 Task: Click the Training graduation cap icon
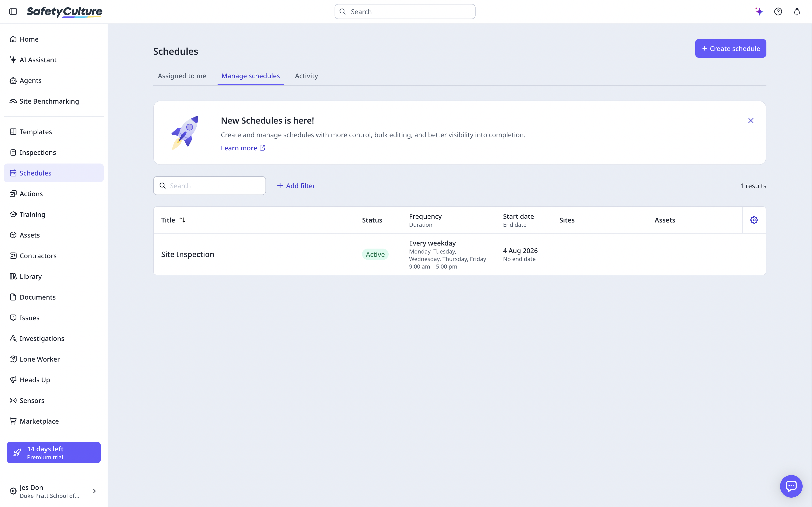[x=13, y=214]
